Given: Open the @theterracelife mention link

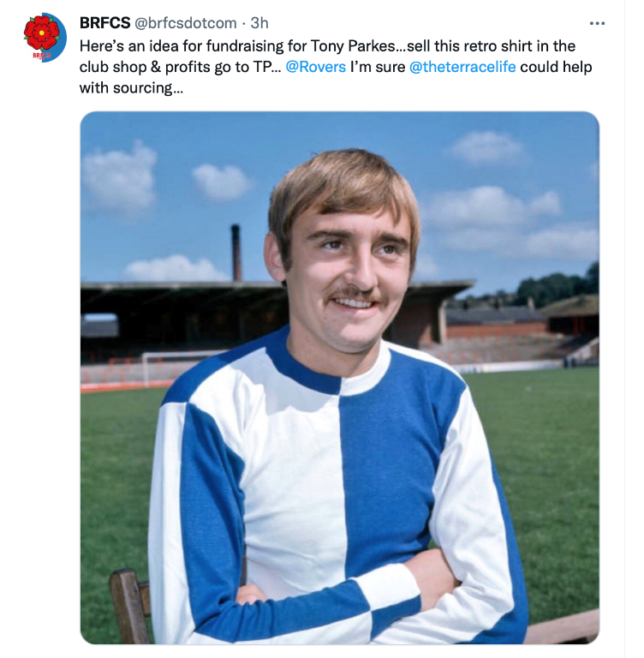Looking at the screenshot, I should coord(462,67).
